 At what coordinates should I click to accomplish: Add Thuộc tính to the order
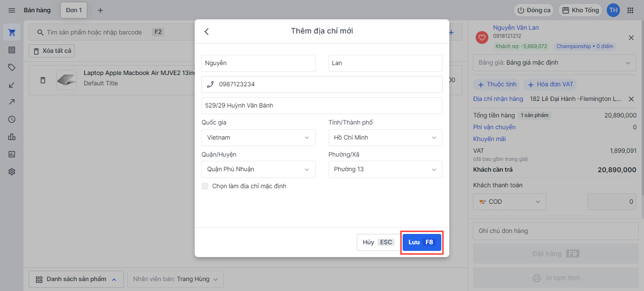coord(497,84)
